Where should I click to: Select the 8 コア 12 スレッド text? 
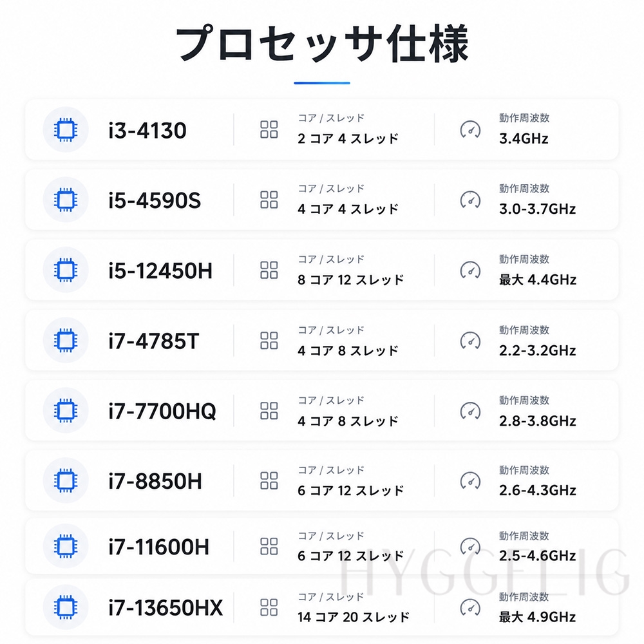(351, 279)
